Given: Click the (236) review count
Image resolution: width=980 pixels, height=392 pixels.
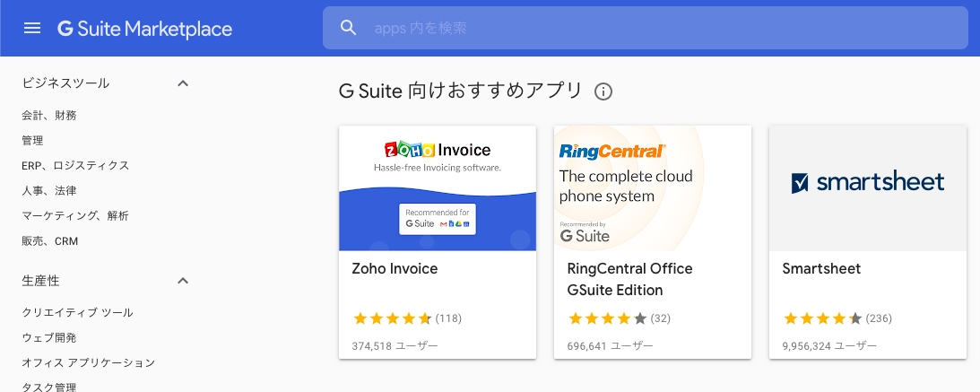Looking at the screenshot, I should 879,318.
